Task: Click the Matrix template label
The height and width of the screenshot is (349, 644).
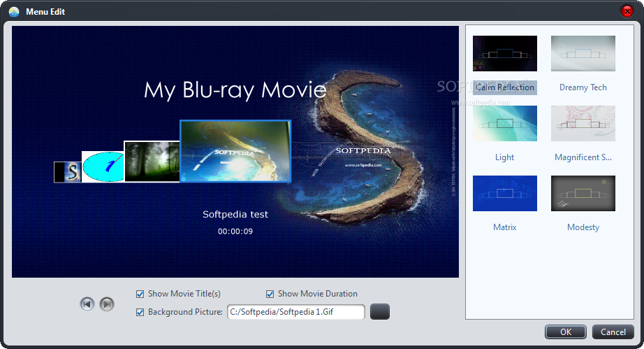Action: point(505,227)
